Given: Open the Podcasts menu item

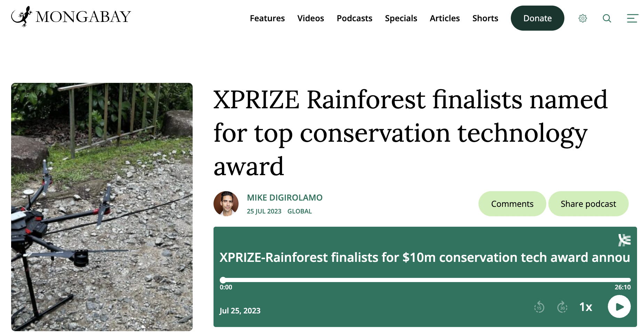Looking at the screenshot, I should point(354,18).
